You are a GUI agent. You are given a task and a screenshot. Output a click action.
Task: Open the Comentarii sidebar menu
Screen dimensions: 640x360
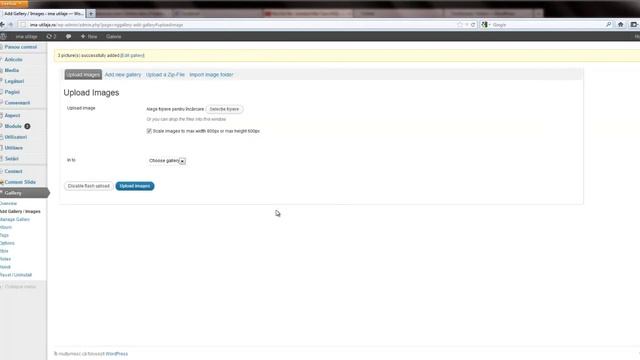coord(18,103)
